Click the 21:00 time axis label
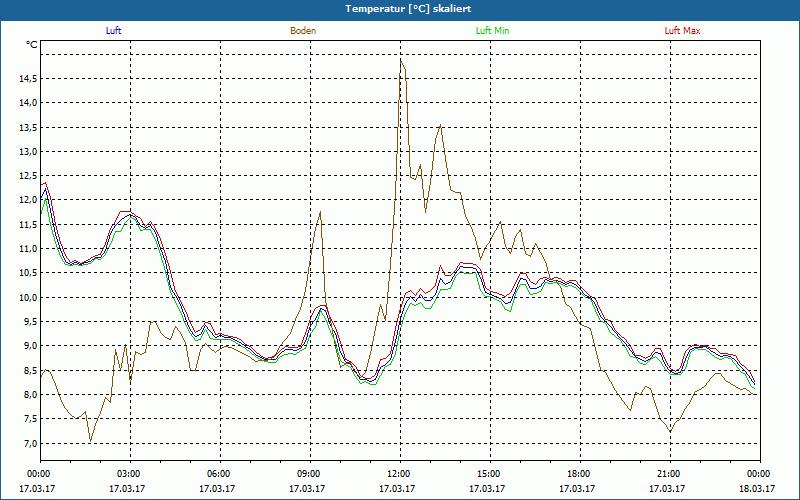Viewport: 800px width, 500px height. point(670,474)
